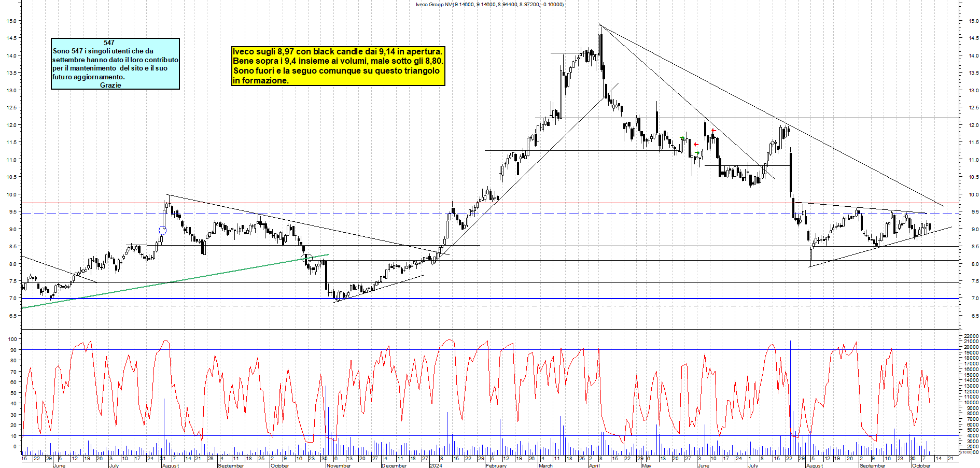Click the 22000 volume scale label
This screenshot has height=468, width=980.
click(971, 336)
